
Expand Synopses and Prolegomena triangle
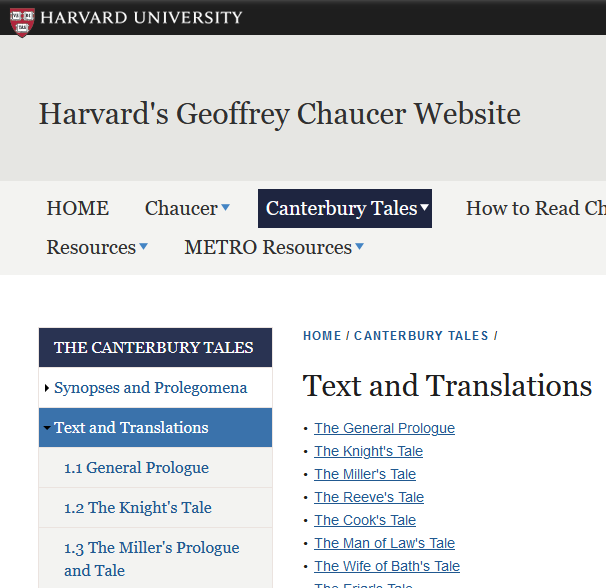click(47, 388)
